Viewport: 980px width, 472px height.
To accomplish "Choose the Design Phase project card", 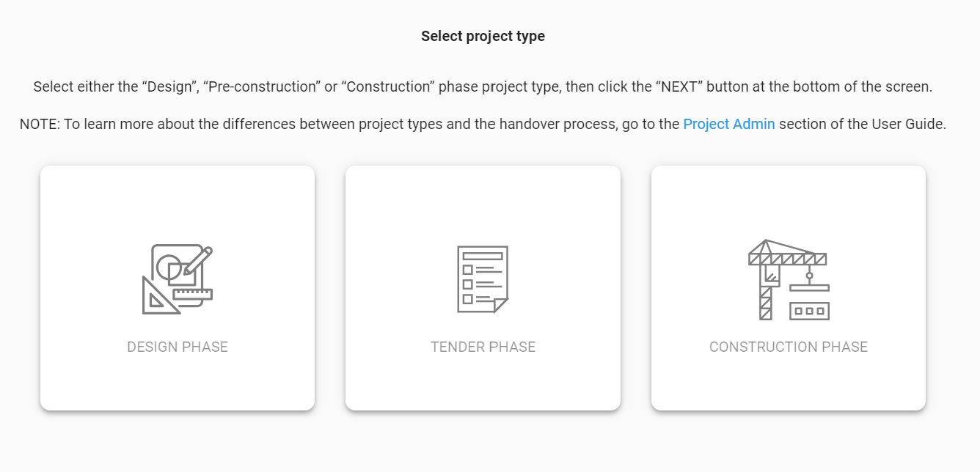I will (178, 288).
